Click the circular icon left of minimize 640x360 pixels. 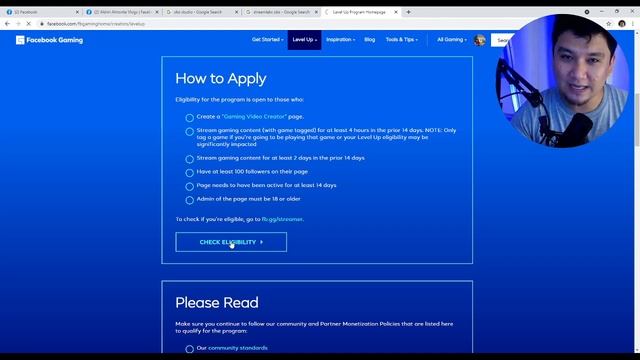click(x=587, y=12)
